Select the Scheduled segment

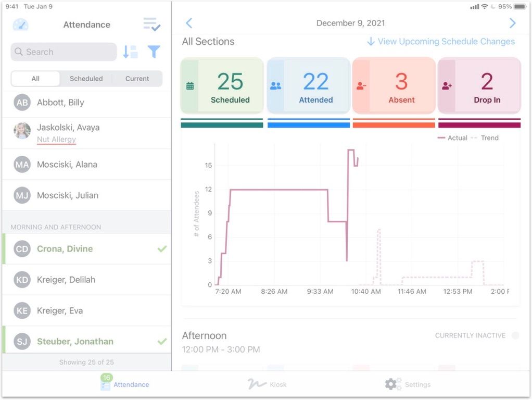(x=86, y=79)
